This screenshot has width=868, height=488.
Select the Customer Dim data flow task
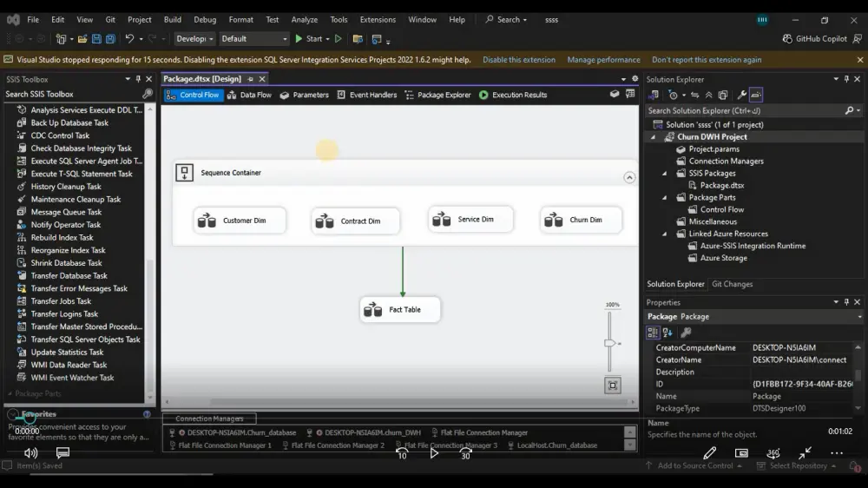pyautogui.click(x=240, y=221)
